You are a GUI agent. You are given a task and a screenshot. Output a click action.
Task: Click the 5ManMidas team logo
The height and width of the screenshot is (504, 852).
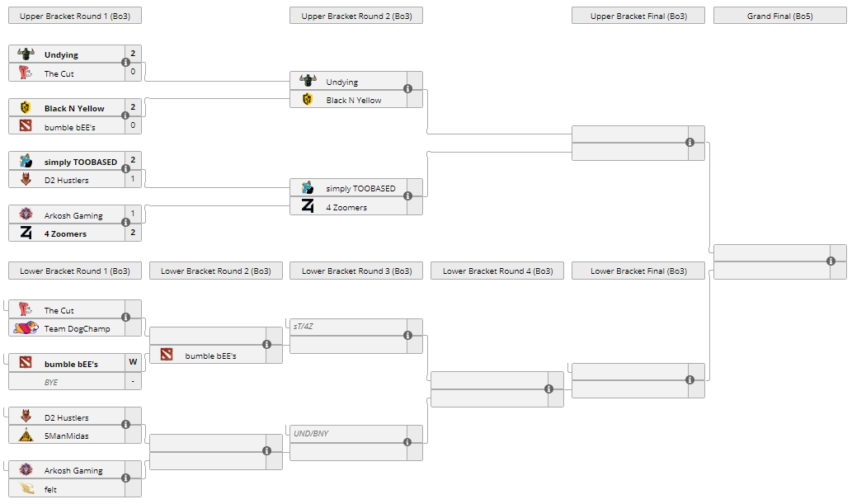click(26, 436)
